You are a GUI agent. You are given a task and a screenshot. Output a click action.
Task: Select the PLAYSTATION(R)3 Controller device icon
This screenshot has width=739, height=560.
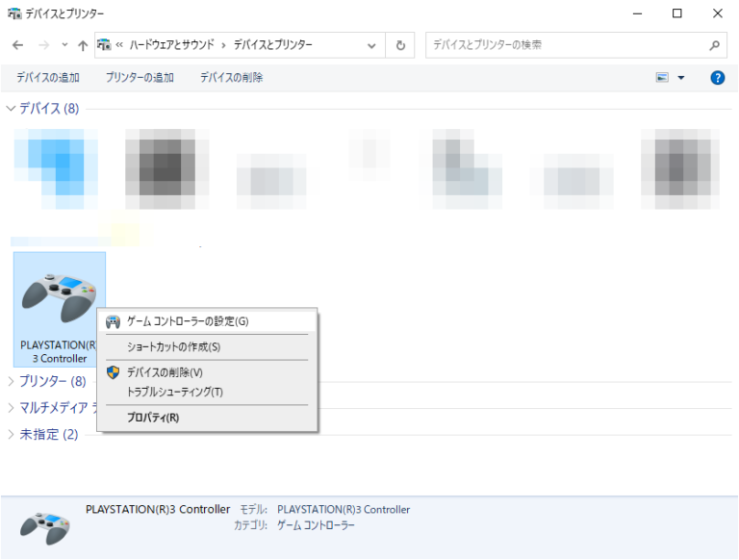click(x=60, y=309)
